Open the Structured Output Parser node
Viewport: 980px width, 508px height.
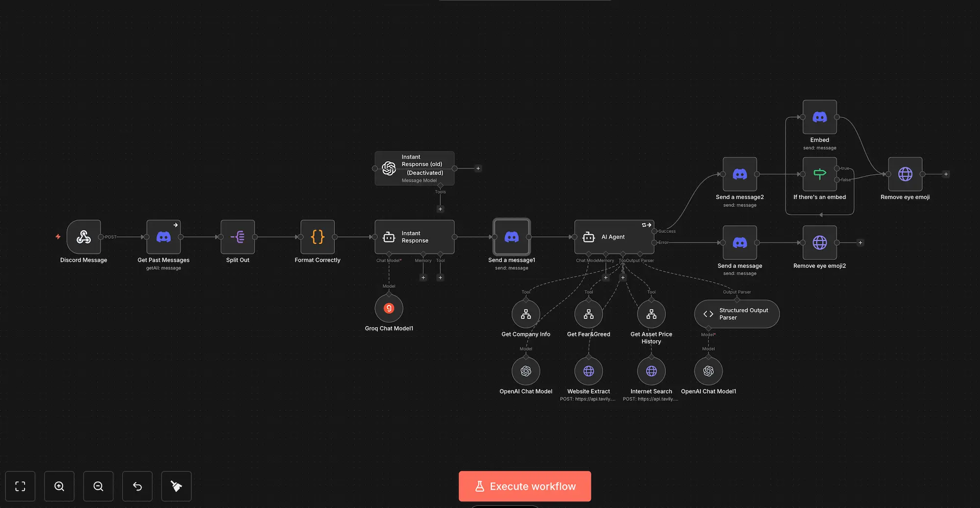point(736,314)
